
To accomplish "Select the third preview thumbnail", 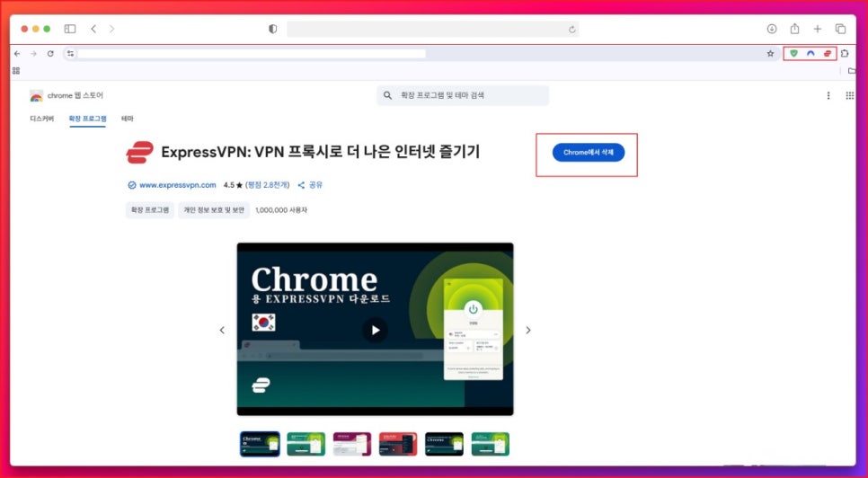I will click(352, 444).
